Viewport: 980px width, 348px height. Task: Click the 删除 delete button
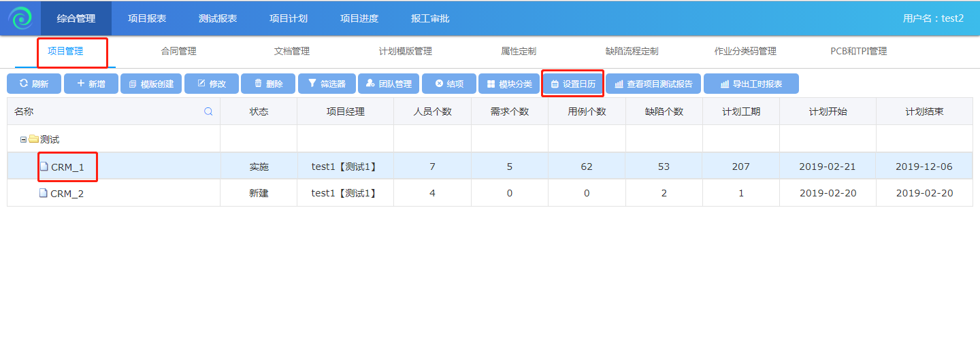267,84
